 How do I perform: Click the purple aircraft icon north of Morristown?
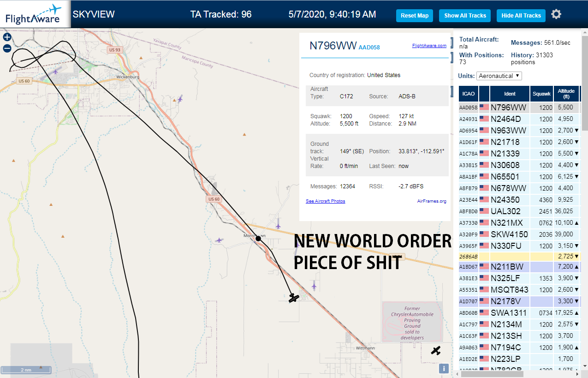pyautogui.click(x=278, y=225)
